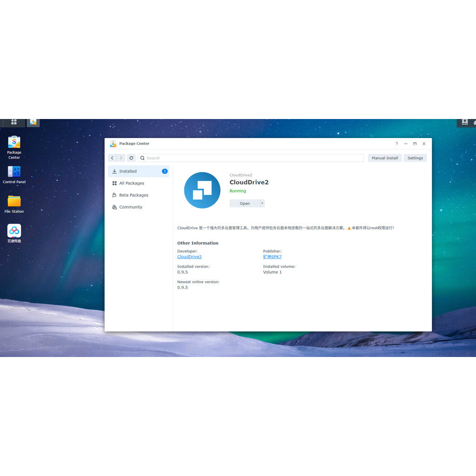This screenshot has height=476, width=476.
Task: Close the Package Center window
Action: [424, 144]
